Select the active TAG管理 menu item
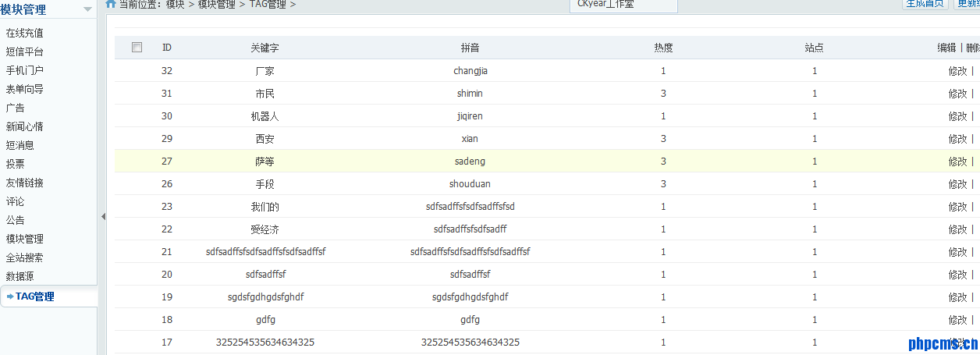Image resolution: width=980 pixels, height=355 pixels. click(34, 296)
